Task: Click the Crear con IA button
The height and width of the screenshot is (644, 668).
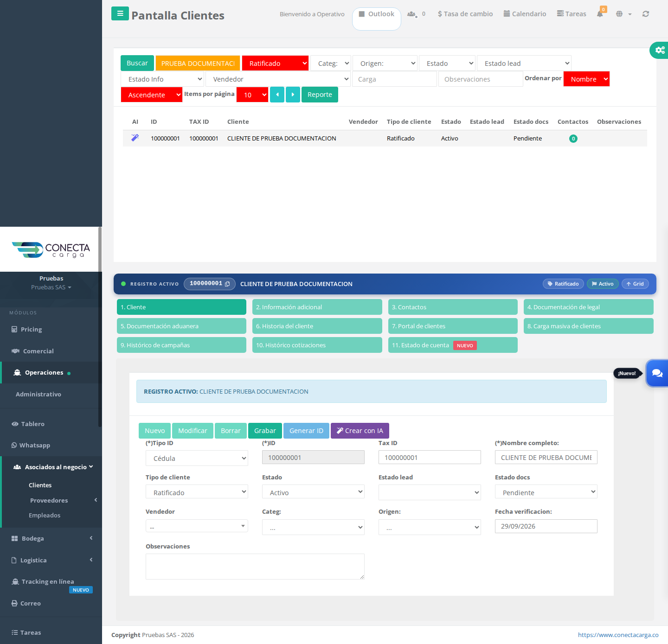Action: 360,431
